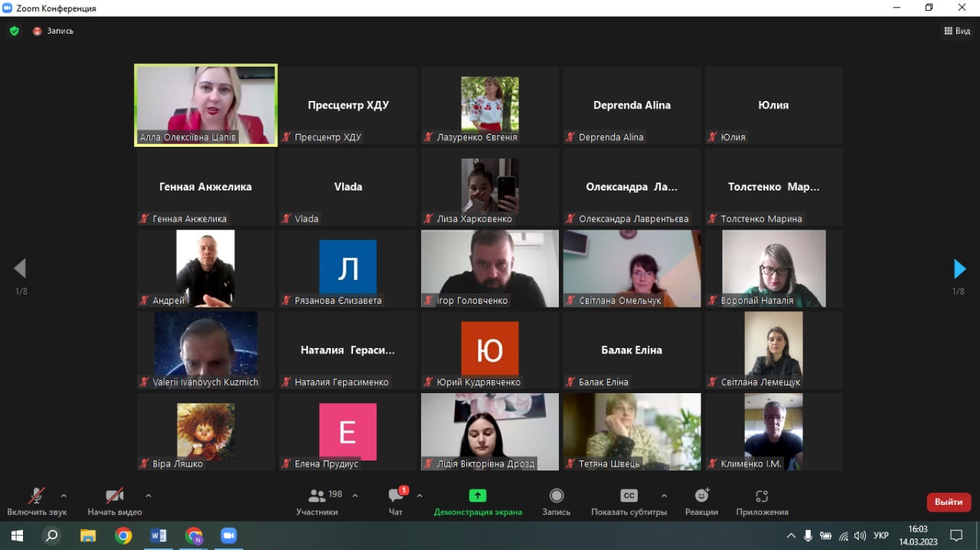
Task: Open the Apps icon in the toolbar
Action: [x=762, y=496]
